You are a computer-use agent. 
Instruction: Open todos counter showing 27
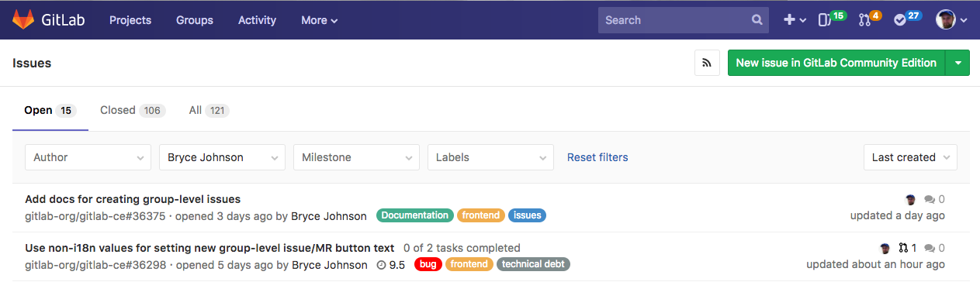[907, 19]
